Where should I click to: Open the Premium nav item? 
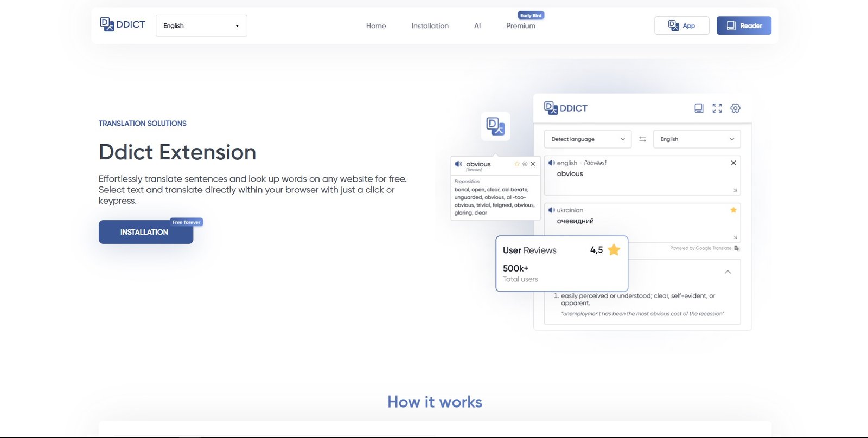pos(520,26)
